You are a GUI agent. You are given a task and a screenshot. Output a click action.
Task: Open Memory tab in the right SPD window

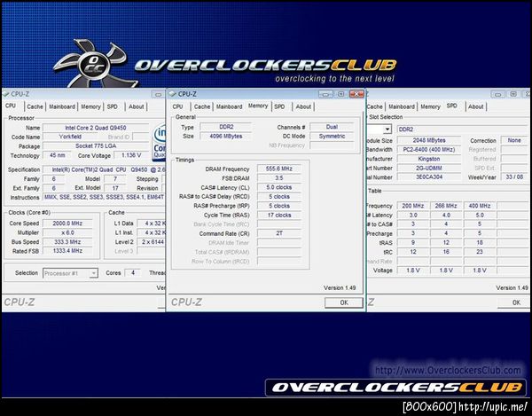[x=430, y=106]
